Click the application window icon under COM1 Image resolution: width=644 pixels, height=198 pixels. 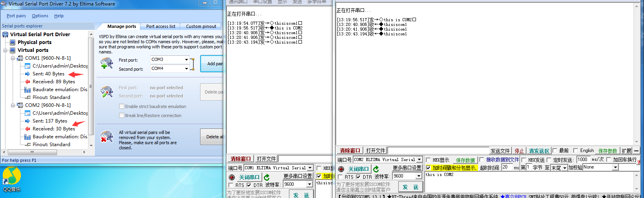(28, 66)
